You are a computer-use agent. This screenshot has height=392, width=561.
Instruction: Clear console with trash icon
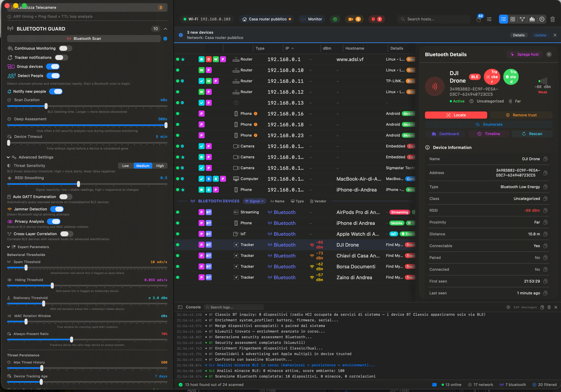[549, 307]
